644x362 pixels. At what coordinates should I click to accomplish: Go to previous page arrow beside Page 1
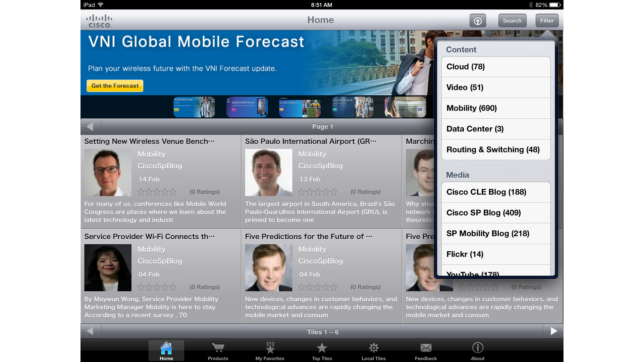pyautogui.click(x=90, y=127)
